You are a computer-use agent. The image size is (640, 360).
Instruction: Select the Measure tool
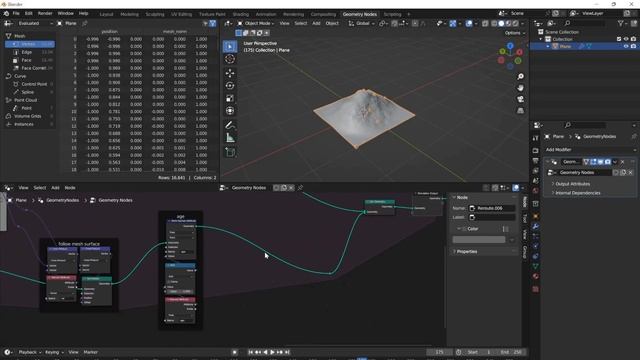coord(230,138)
